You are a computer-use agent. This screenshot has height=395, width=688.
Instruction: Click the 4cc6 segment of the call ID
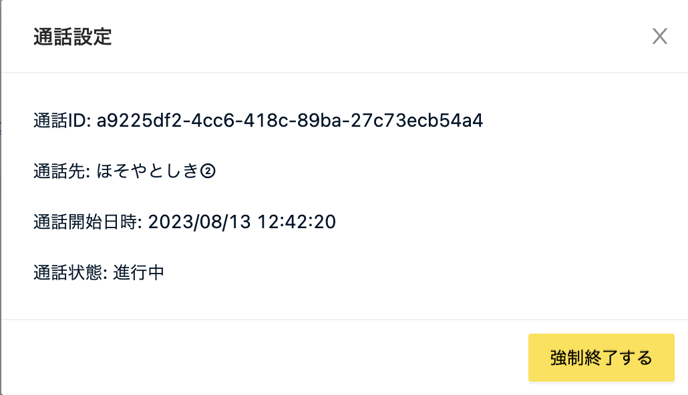point(213,120)
